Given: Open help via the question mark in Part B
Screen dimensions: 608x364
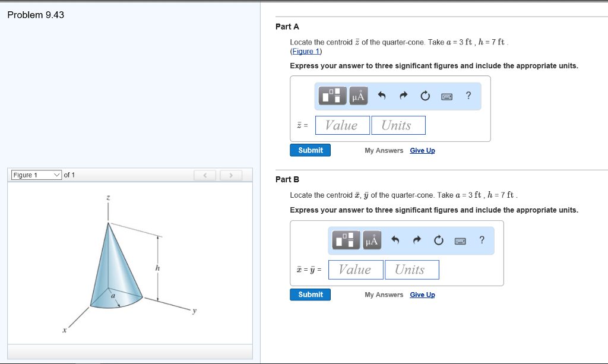Looking at the screenshot, I should click(x=482, y=240).
